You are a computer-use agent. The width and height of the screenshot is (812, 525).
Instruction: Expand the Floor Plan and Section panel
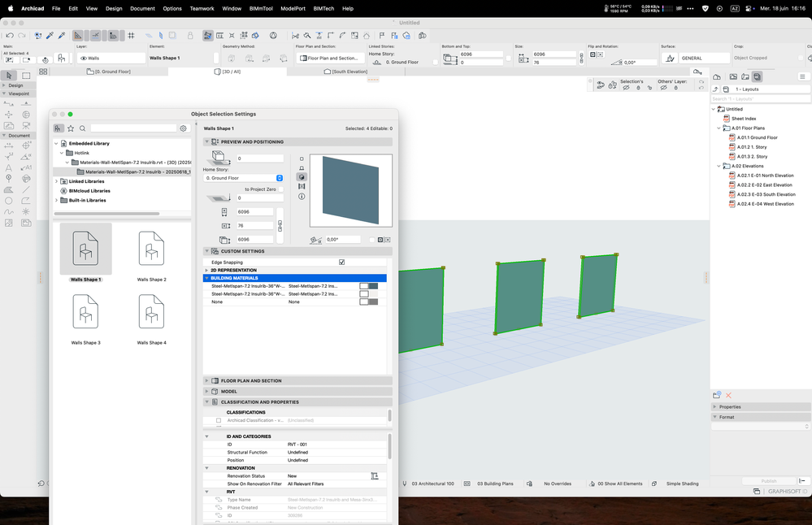[x=252, y=380]
